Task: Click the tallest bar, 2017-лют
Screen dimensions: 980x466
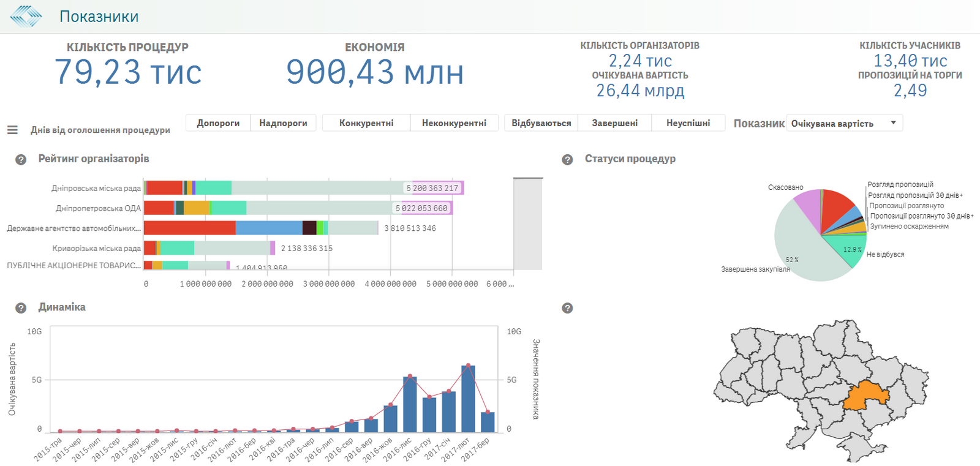Action: [468, 398]
